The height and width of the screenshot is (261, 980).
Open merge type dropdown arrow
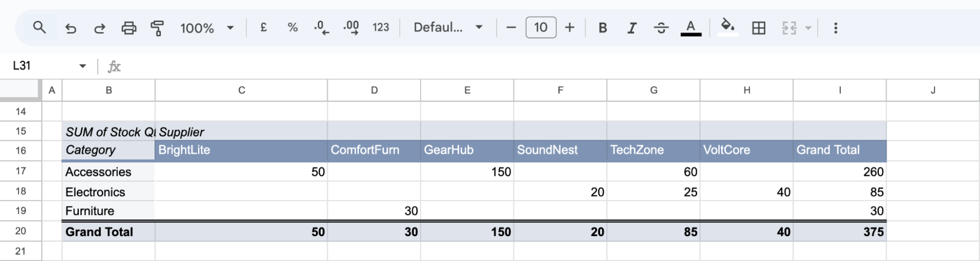point(808,28)
